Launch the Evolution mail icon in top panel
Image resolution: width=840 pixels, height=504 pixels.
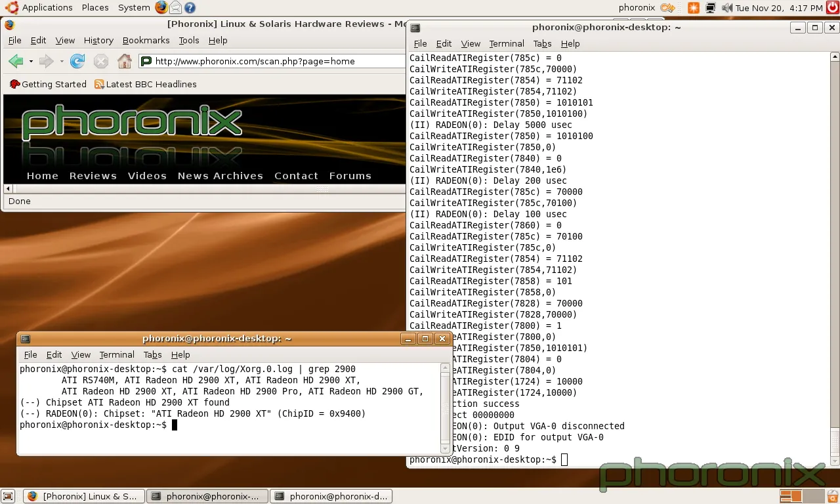175,8
